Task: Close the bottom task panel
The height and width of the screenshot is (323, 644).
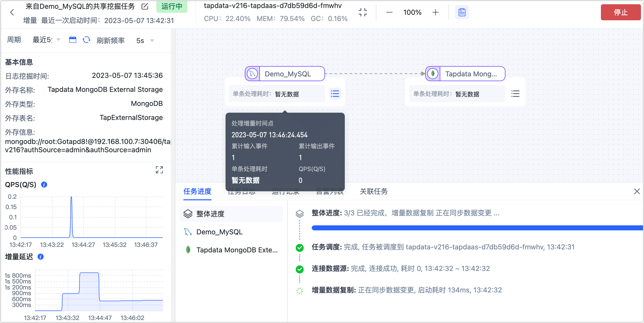Action: (x=637, y=191)
